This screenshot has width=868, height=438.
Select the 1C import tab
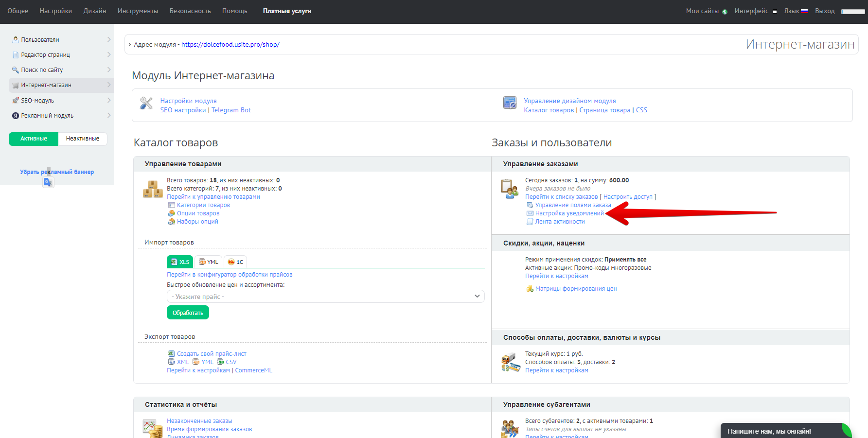pyautogui.click(x=235, y=262)
